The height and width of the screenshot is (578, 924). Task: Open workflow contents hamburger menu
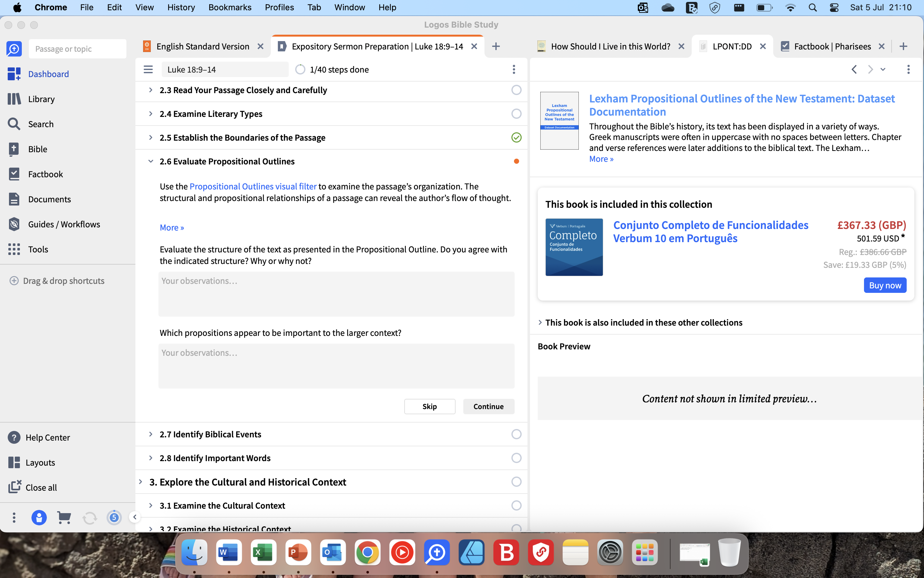pos(148,69)
